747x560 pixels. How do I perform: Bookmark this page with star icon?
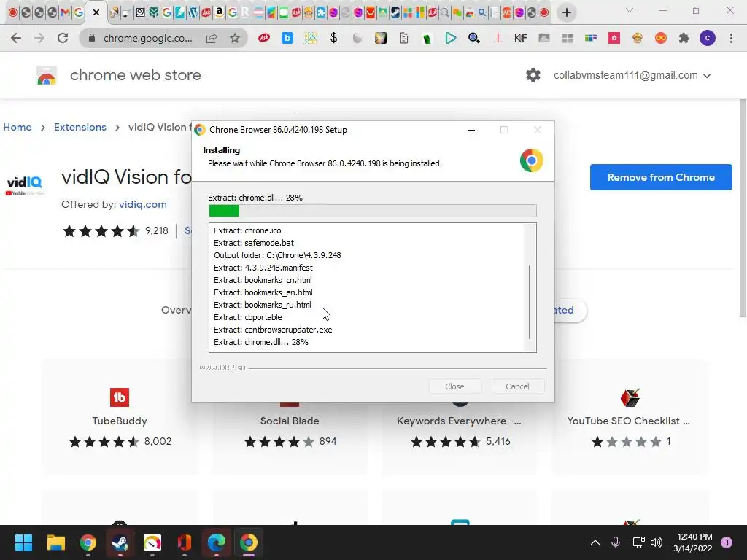click(x=235, y=38)
